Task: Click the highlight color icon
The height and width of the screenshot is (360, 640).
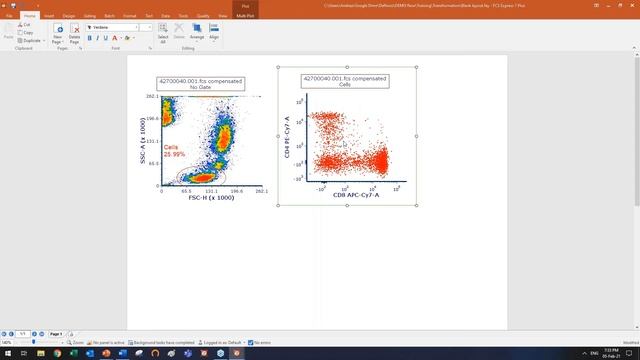Action: coord(127,38)
